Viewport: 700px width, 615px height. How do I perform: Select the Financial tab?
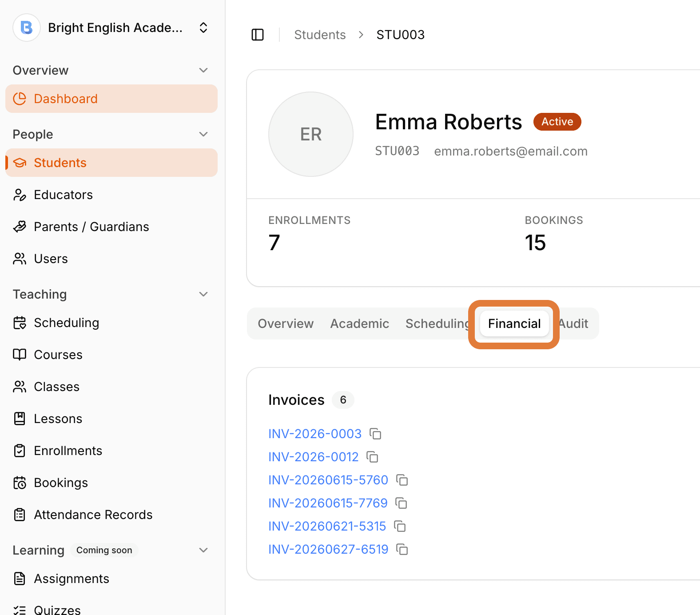pos(514,323)
